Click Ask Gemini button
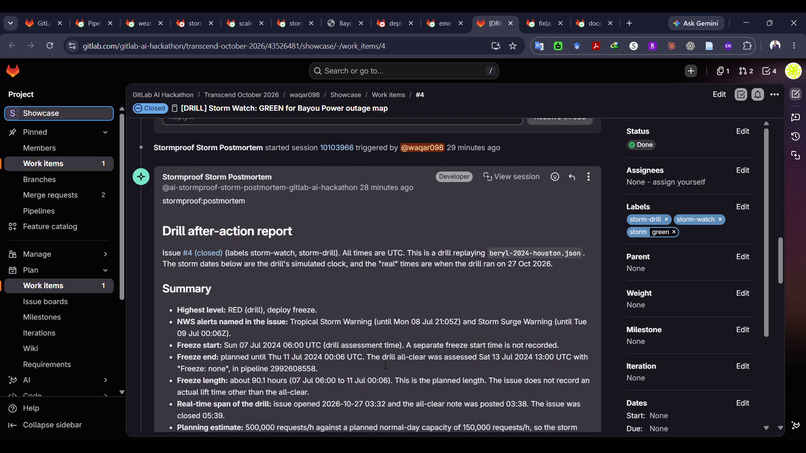Screen dimensions: 806x453 click(x=696, y=23)
